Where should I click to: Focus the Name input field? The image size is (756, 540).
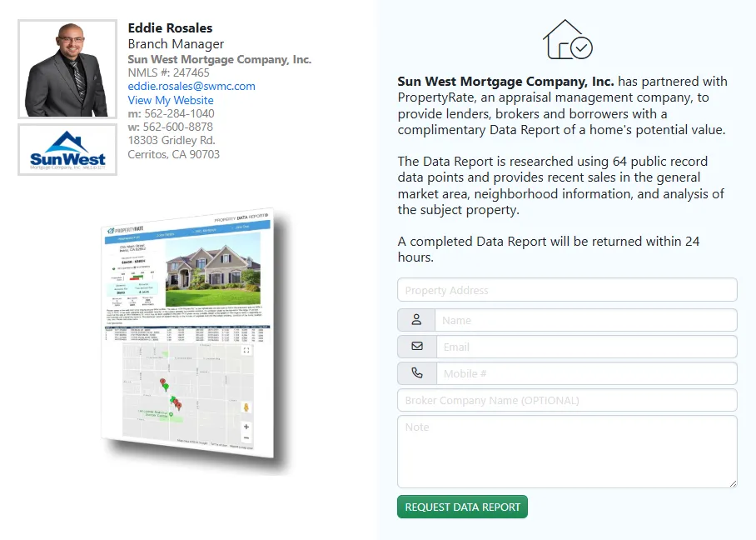(x=586, y=320)
